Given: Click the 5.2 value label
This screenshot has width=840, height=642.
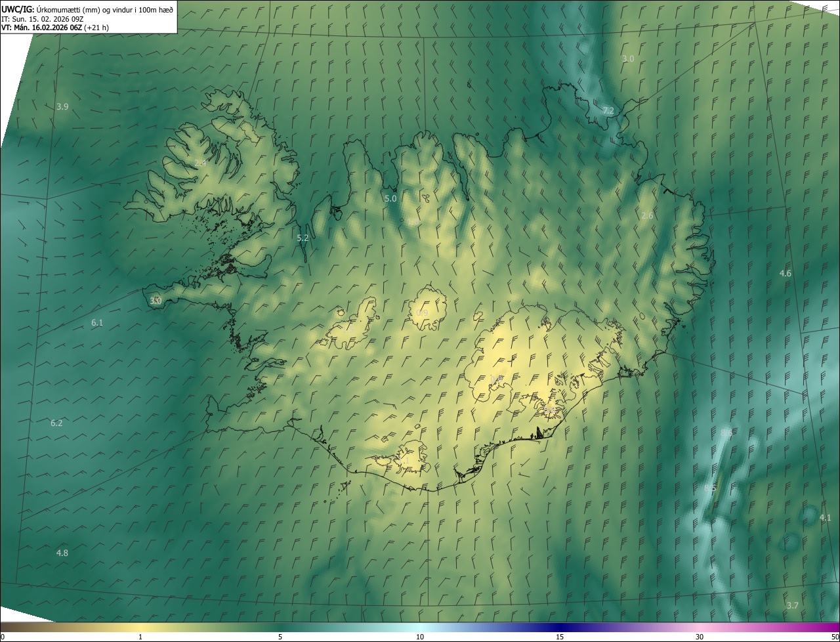Looking at the screenshot, I should (303, 238).
